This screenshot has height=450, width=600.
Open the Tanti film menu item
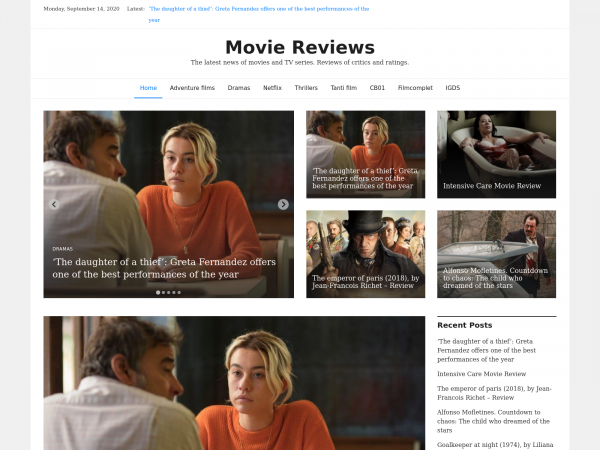344,88
